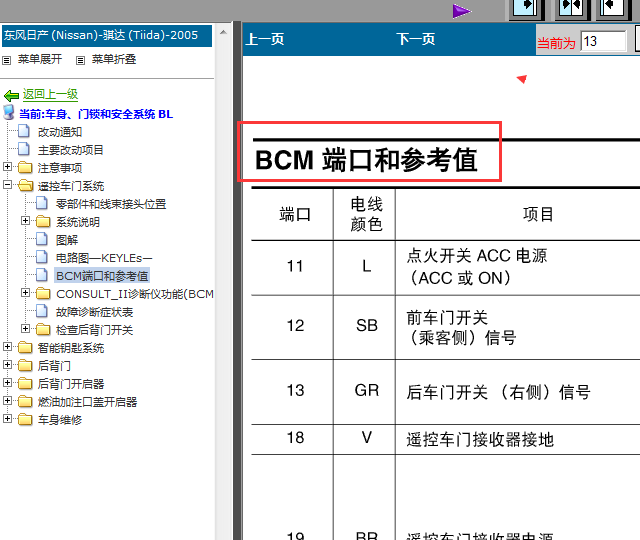Click the 菜单折叠 list icon

click(80, 60)
